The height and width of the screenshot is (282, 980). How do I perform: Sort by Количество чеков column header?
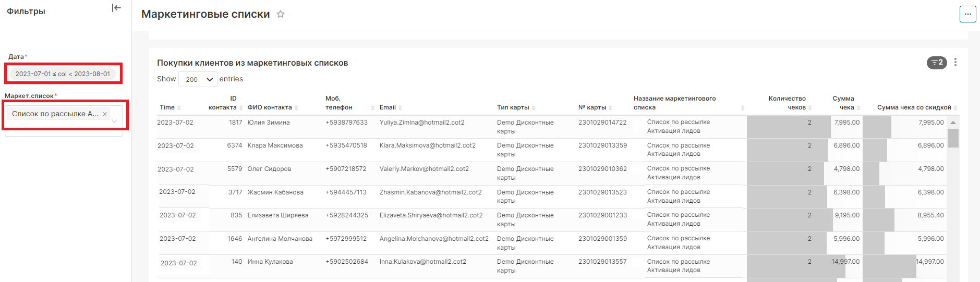(787, 103)
